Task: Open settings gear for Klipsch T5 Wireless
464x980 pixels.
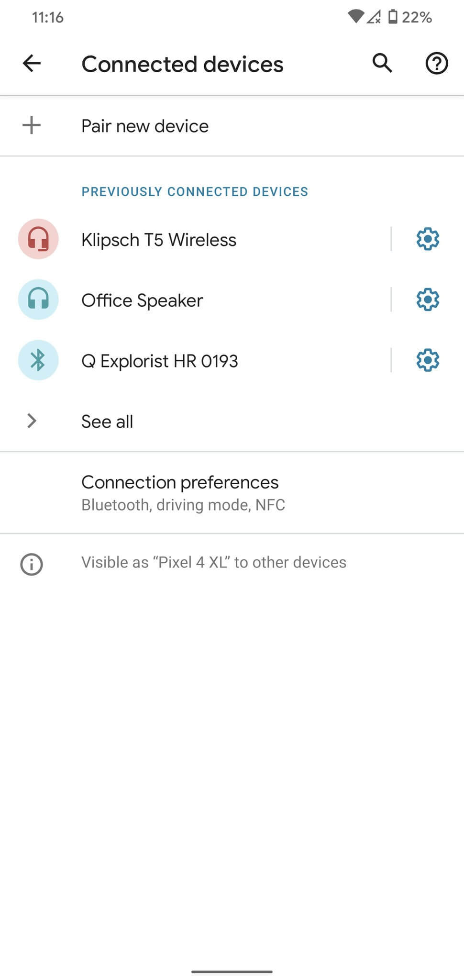Action: tap(428, 239)
